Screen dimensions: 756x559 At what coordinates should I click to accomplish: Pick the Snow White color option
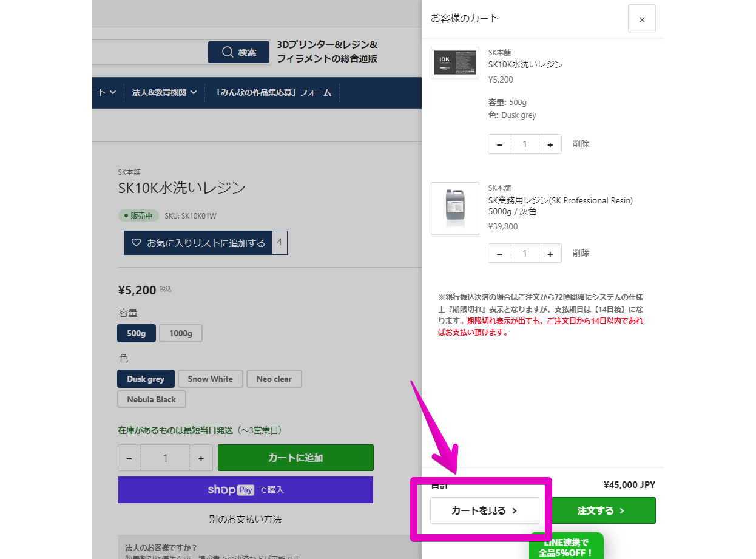210,379
